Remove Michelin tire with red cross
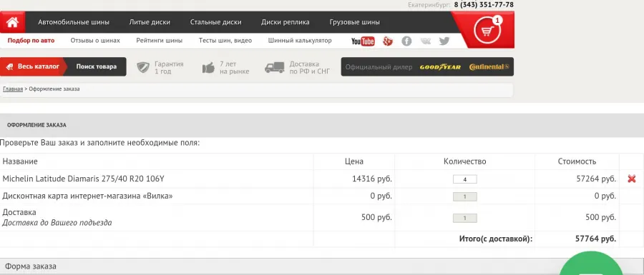Image resolution: width=644 pixels, height=275 pixels. point(632,179)
